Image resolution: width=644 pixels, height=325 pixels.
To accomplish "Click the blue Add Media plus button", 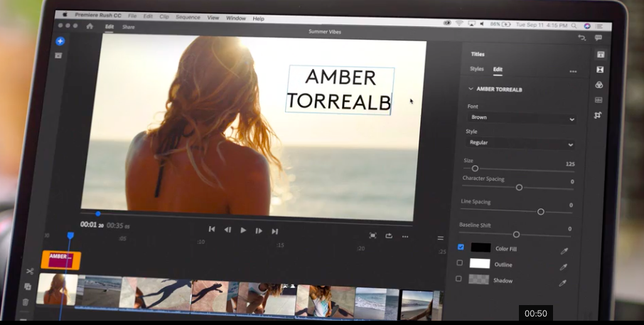I will pyautogui.click(x=60, y=41).
